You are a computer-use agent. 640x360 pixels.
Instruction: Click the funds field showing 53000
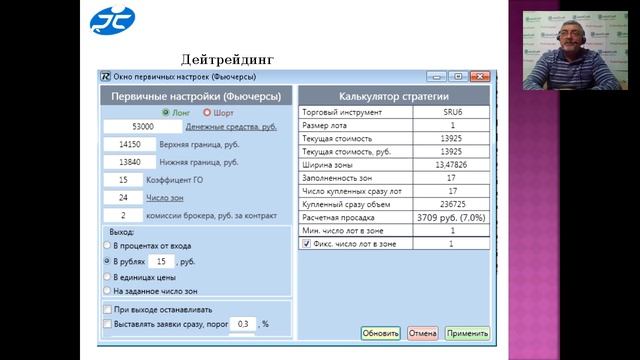(x=142, y=127)
